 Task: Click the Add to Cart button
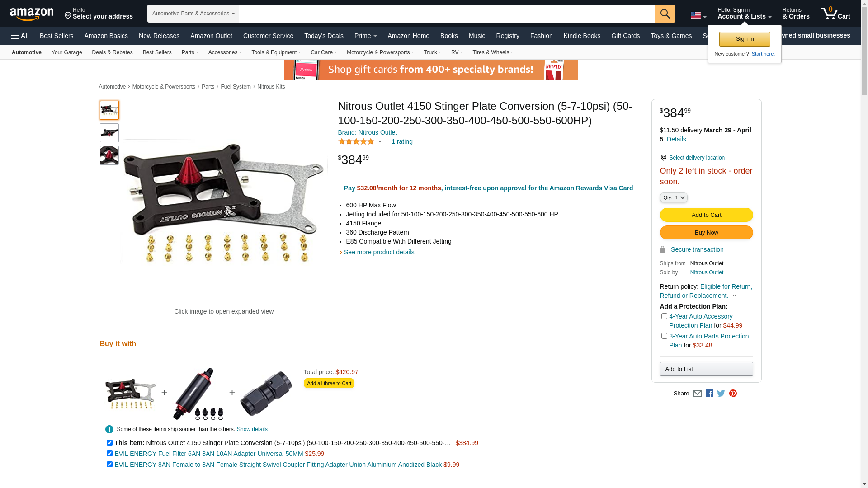tap(706, 215)
